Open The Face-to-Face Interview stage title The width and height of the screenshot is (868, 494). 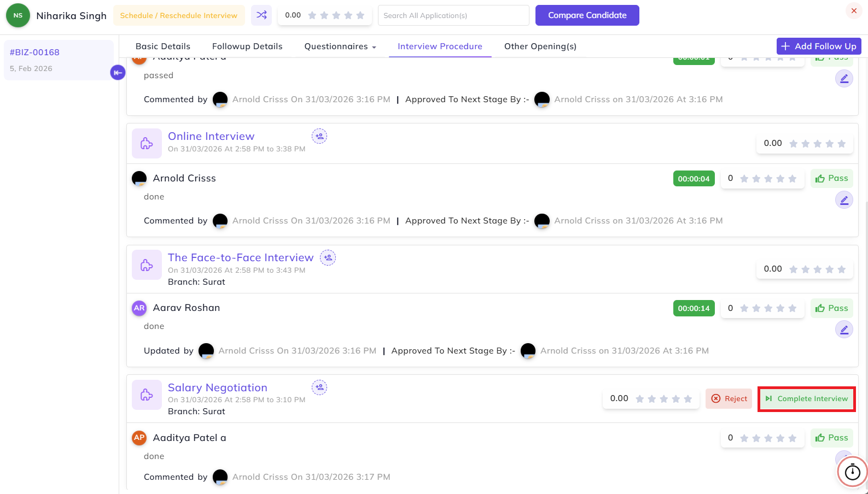click(x=241, y=257)
